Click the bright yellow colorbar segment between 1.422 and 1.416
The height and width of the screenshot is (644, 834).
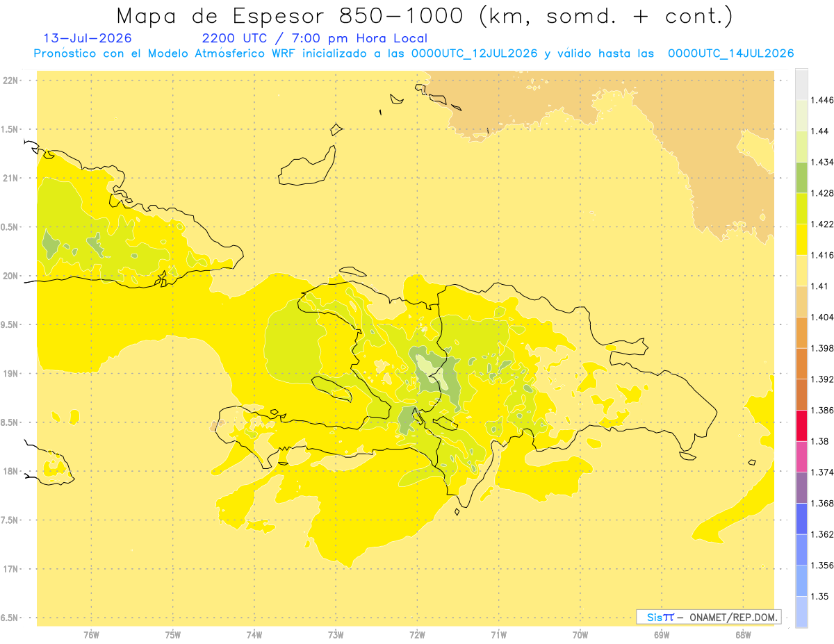tap(801, 239)
